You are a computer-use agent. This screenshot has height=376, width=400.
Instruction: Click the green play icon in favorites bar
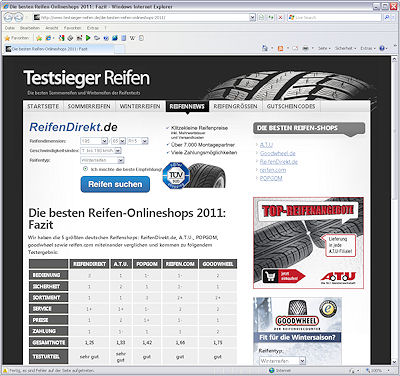tap(88, 38)
